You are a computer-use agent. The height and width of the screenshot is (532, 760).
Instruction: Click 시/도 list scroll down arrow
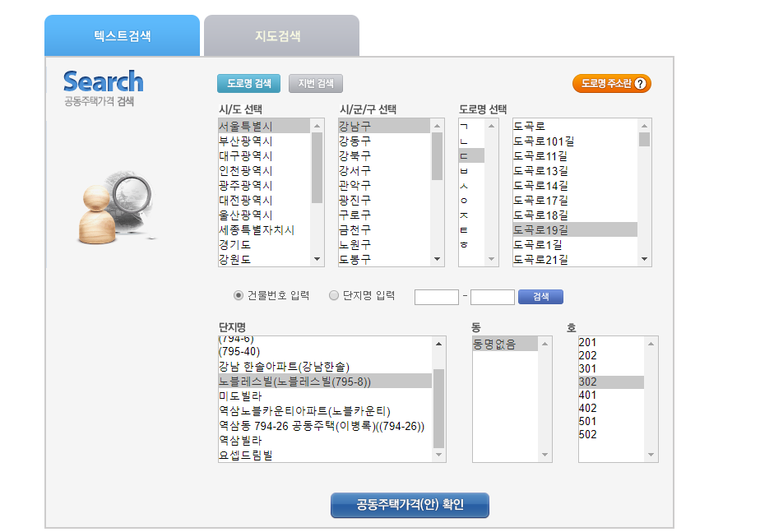(317, 259)
